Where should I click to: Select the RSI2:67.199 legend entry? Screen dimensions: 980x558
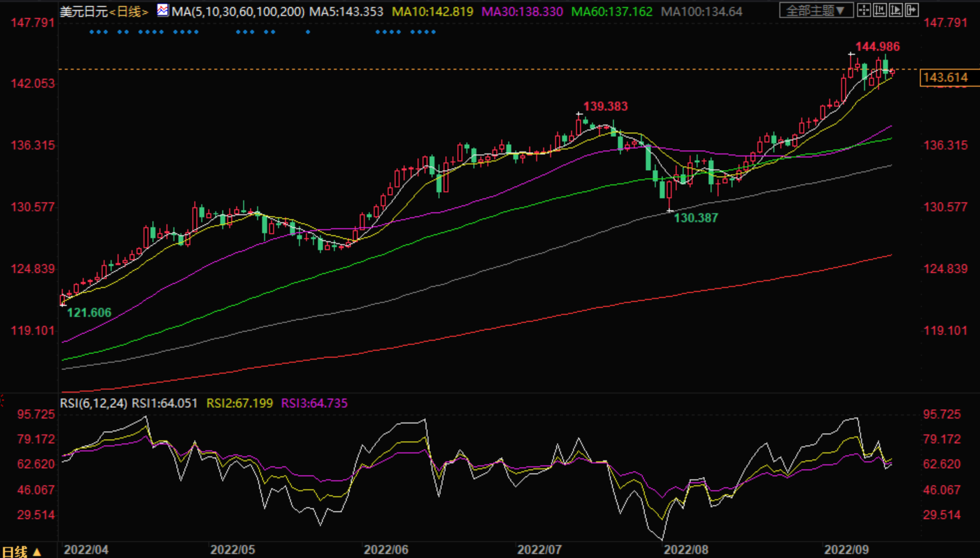point(240,403)
